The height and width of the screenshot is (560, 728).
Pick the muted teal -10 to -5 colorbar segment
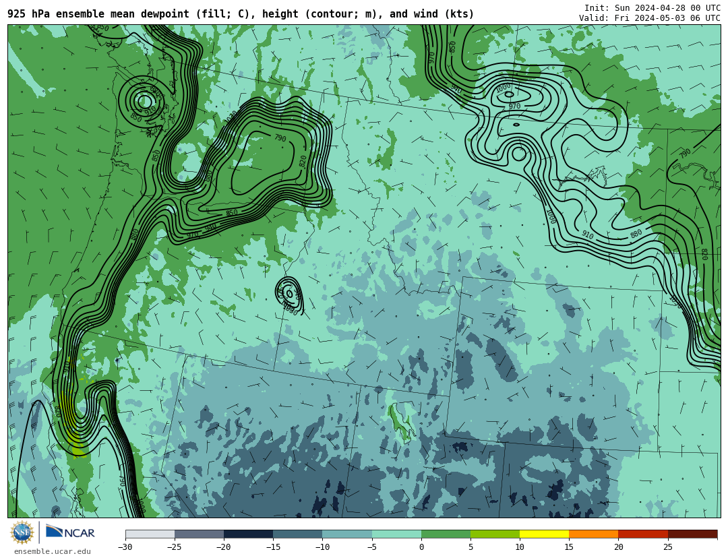[x=347, y=534]
